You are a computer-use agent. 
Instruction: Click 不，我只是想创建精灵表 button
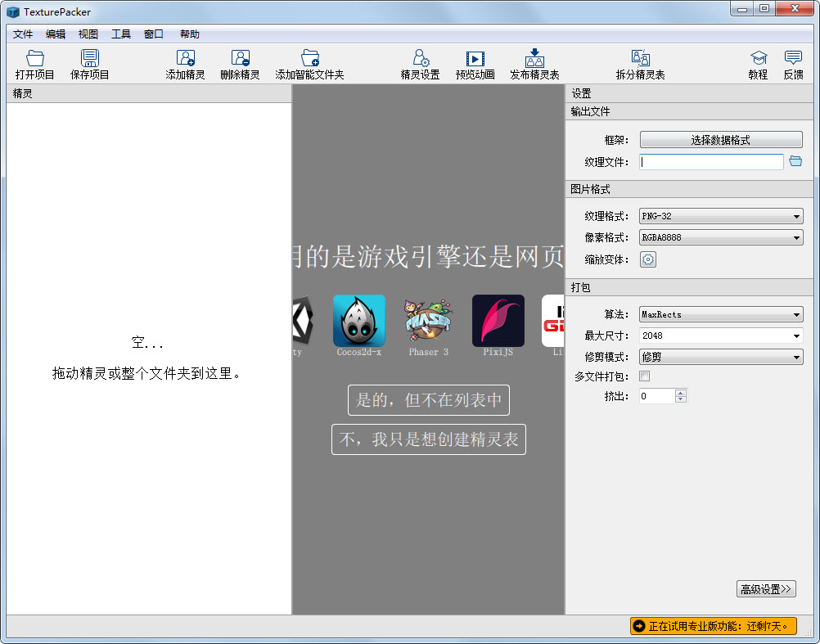428,439
